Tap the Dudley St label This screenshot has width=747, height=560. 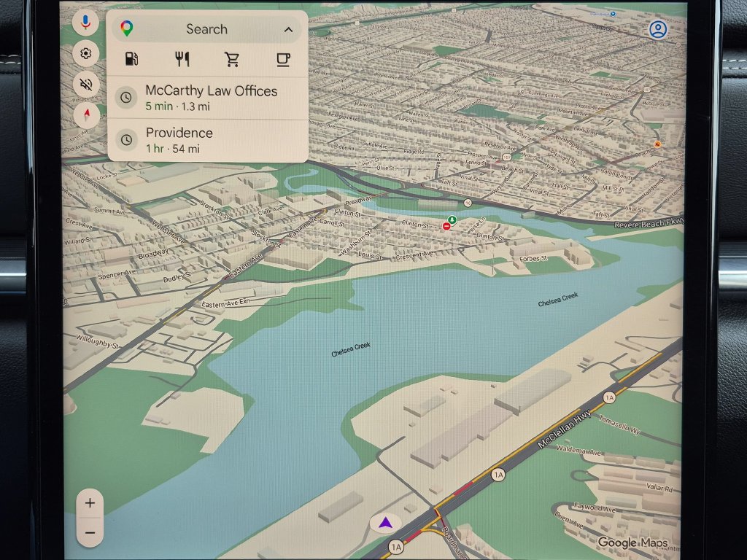177,276
